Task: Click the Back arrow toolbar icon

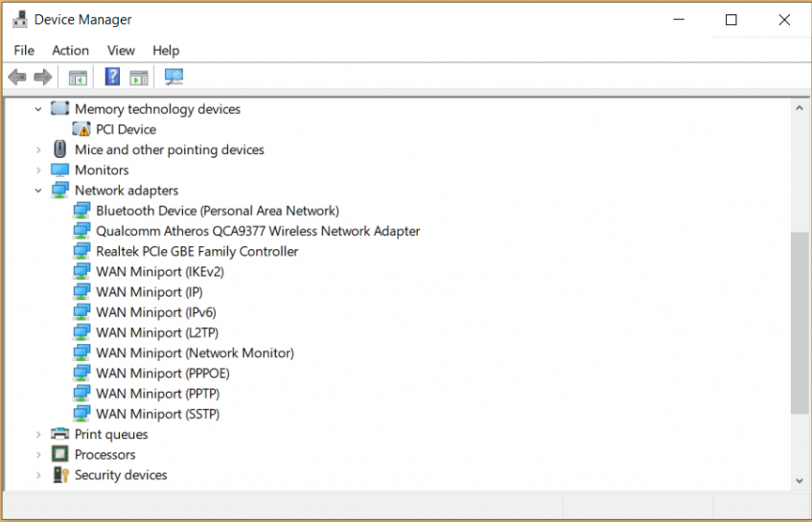Action: pos(17,77)
